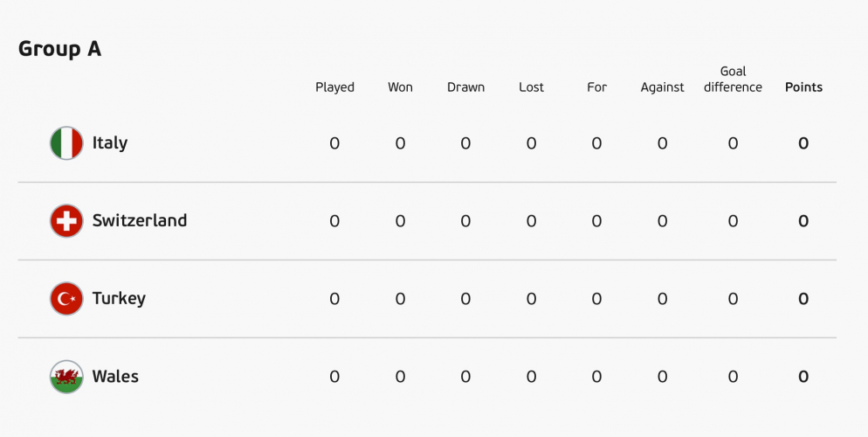
Task: Click the Group A heading
Action: pos(59,49)
